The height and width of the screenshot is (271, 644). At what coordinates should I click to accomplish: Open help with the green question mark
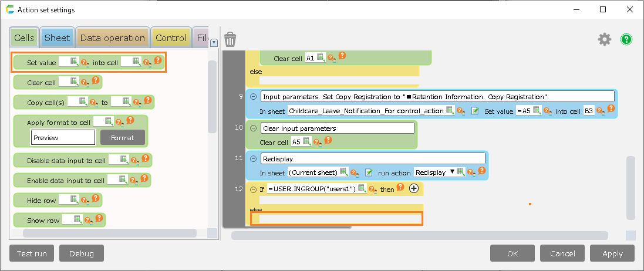[626, 39]
